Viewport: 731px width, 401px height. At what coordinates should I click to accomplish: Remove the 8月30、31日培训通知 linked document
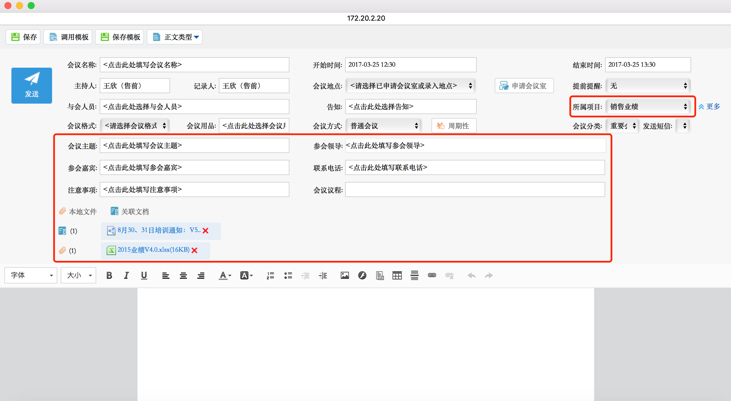click(x=206, y=231)
